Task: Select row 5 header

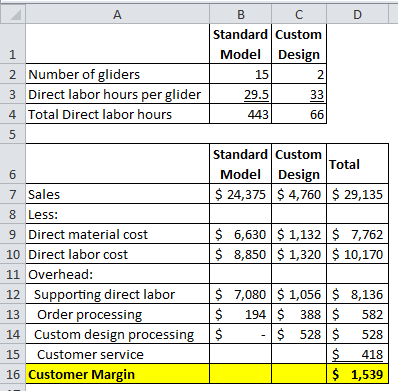Action: 13,134
